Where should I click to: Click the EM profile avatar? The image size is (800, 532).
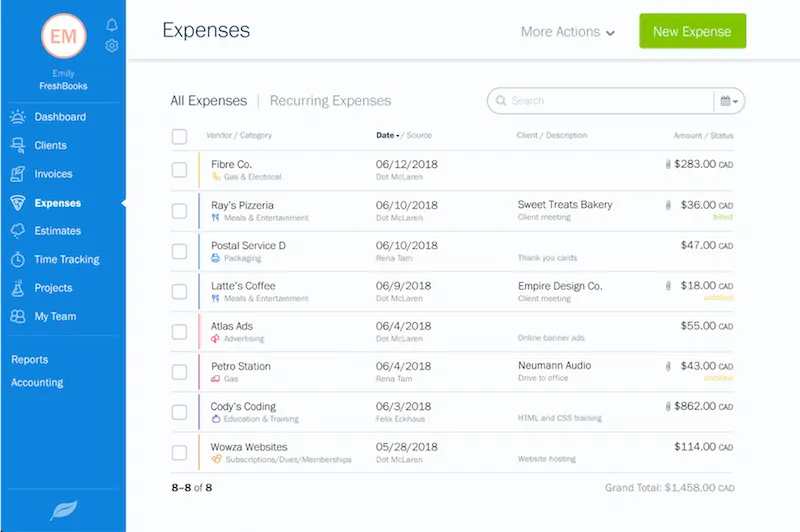[64, 39]
